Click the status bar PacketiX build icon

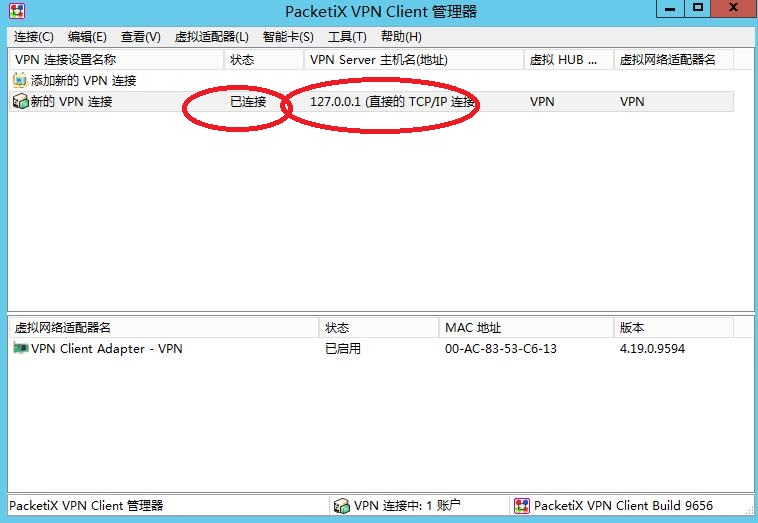pos(521,506)
